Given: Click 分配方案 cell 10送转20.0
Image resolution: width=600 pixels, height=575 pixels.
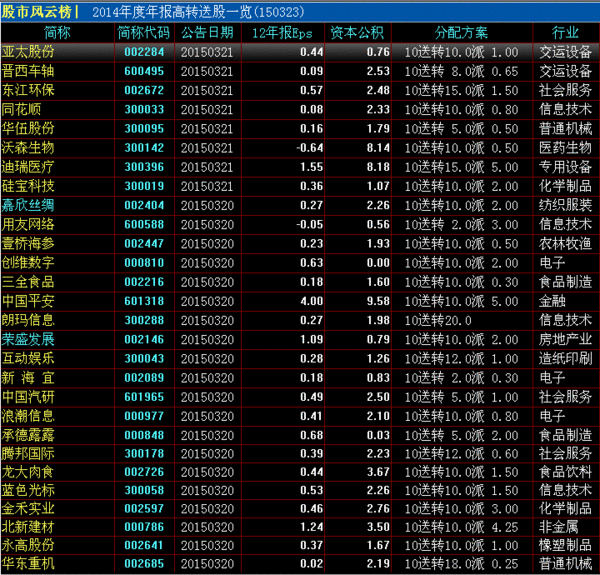Looking at the screenshot, I should point(438,320).
